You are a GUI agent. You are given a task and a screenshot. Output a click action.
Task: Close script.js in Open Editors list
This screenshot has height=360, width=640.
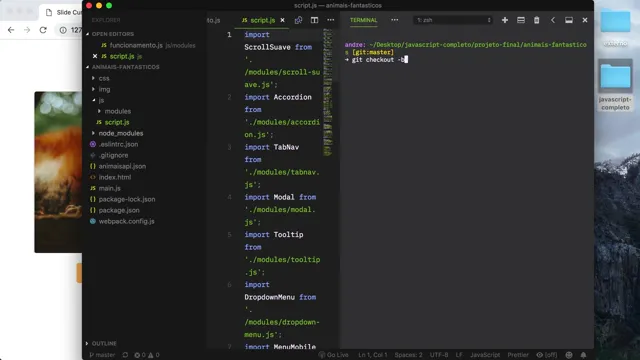[x=95, y=56]
